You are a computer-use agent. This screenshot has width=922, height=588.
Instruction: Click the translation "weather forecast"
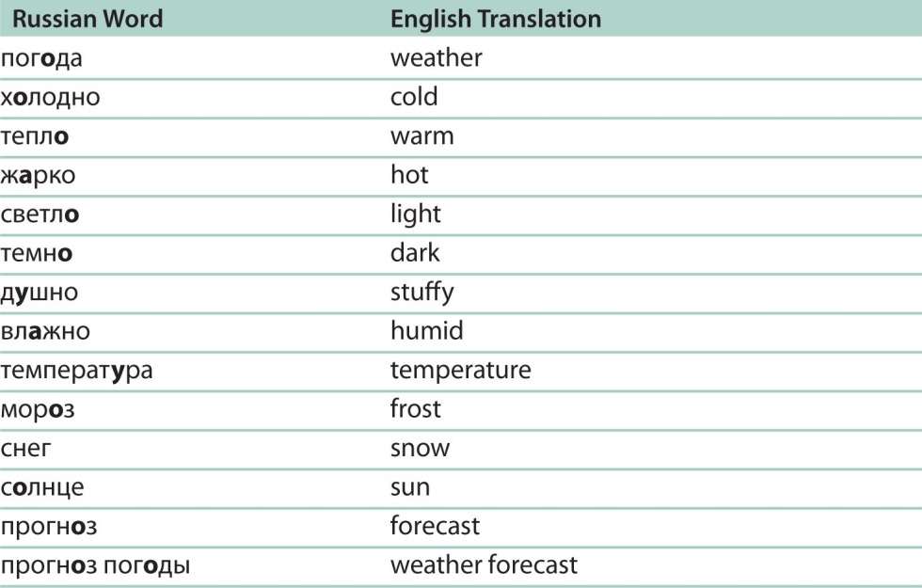tap(484, 565)
